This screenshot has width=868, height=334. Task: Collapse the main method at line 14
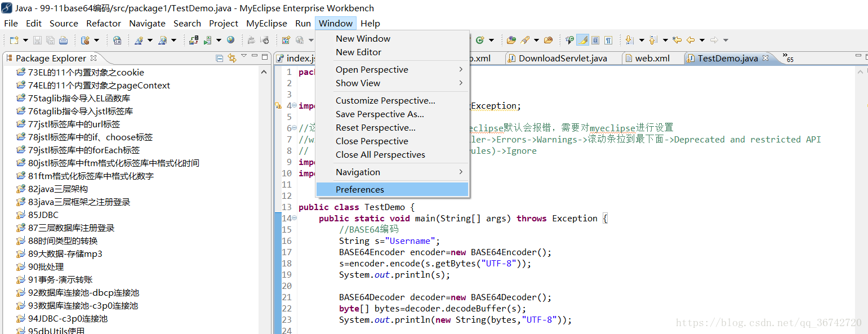[x=295, y=219]
